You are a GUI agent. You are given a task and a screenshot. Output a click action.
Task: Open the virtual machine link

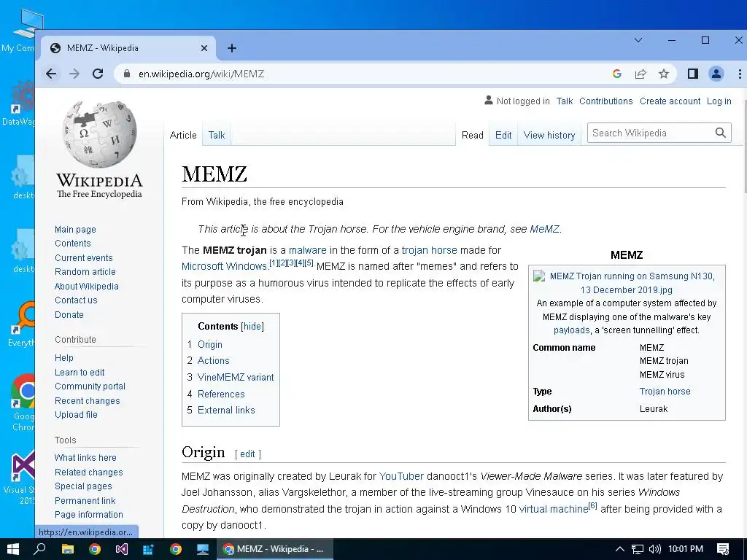(554, 509)
